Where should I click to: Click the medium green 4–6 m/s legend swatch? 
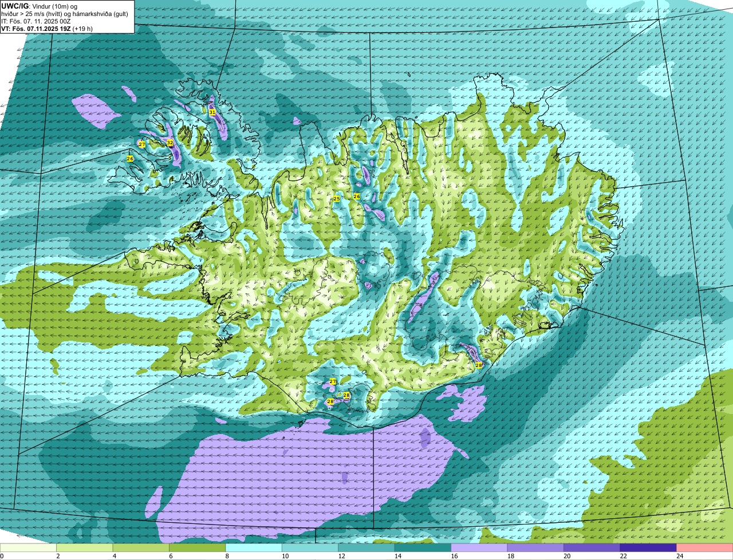click(141, 548)
